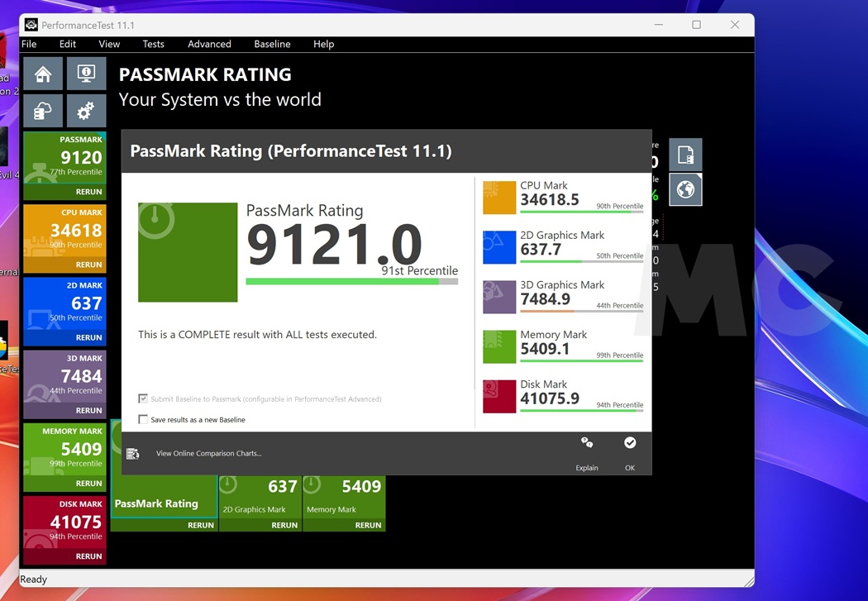Open the Baseline menu
The width and height of the screenshot is (868, 601).
tap(272, 44)
